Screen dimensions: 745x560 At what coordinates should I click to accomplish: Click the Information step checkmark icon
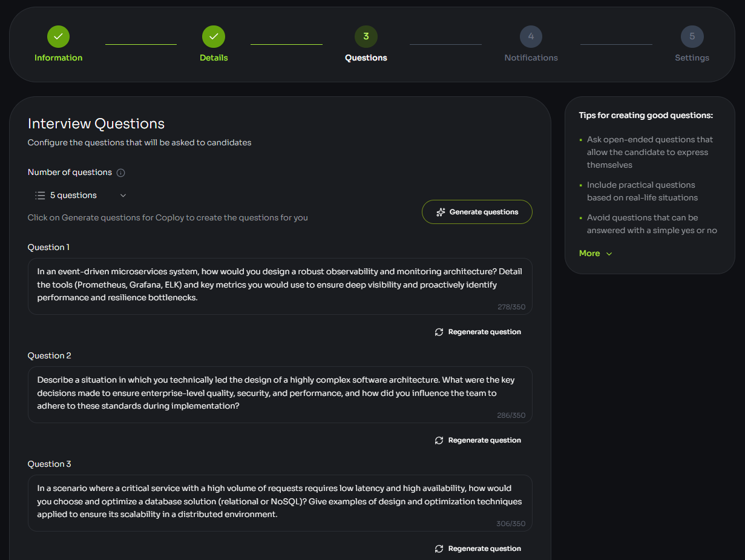coord(58,36)
